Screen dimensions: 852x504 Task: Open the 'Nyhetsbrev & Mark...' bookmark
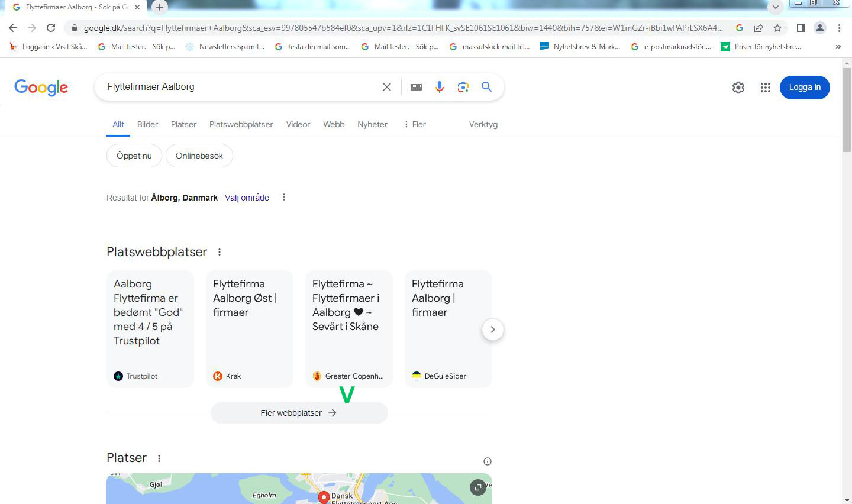[580, 47]
